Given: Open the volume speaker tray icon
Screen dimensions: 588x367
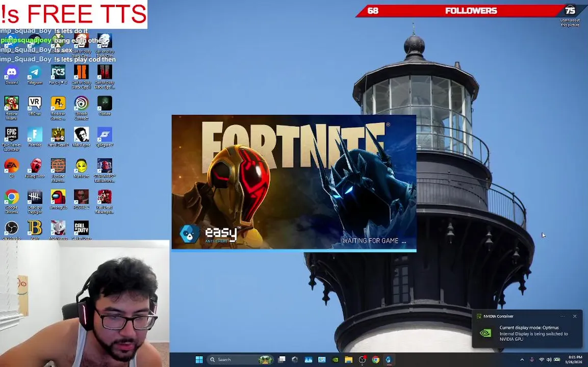Looking at the screenshot, I should (x=549, y=360).
